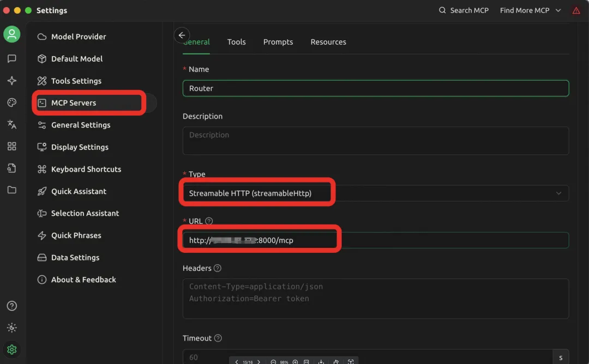Switch to the Tools tab
589x364 pixels.
pos(237,41)
